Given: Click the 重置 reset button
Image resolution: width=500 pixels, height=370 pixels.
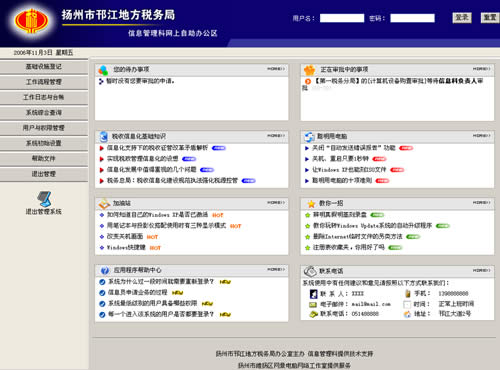Looking at the screenshot, I should [x=490, y=18].
